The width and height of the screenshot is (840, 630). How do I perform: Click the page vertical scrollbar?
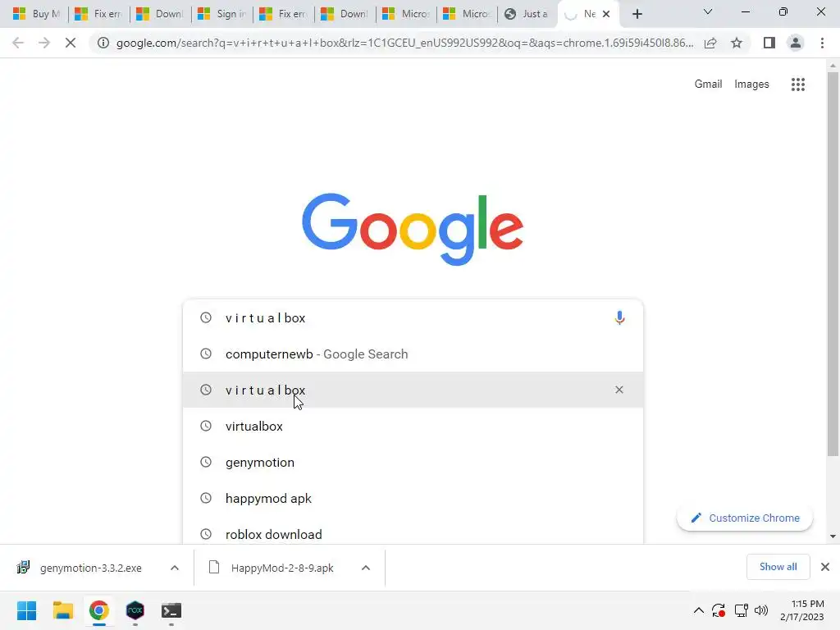click(x=833, y=264)
